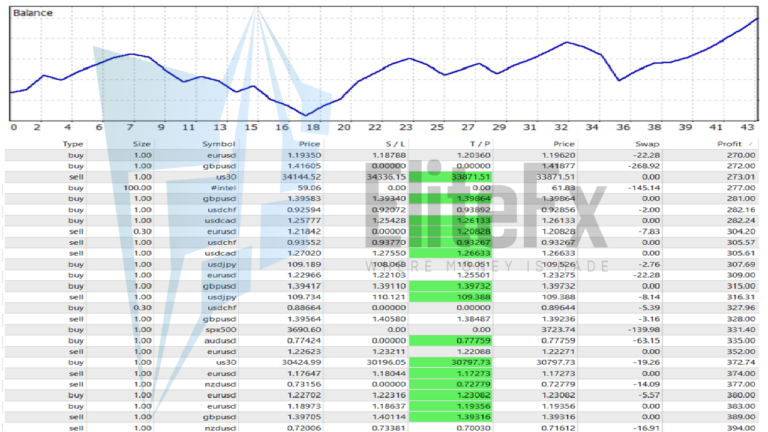The image size is (768, 432).
Task: Select the #intel symbol cell
Action: (x=223, y=188)
